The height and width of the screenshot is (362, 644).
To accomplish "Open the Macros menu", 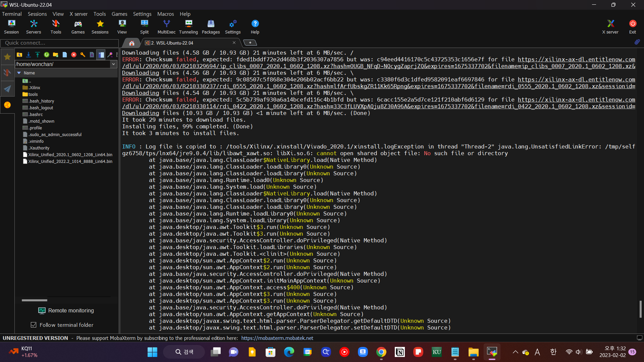I will point(165,14).
